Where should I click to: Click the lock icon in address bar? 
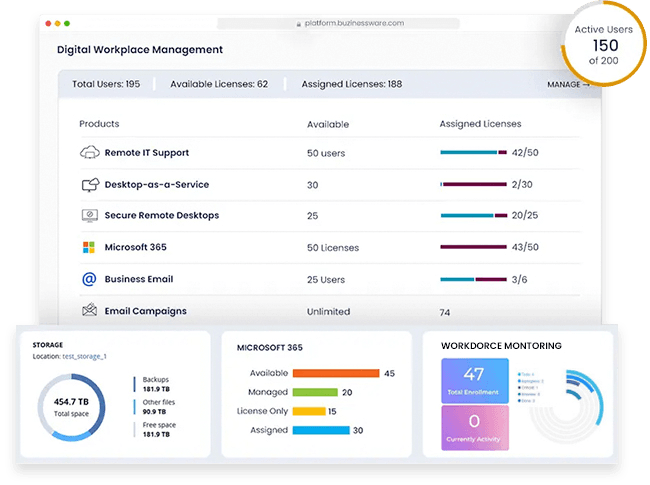(x=297, y=23)
